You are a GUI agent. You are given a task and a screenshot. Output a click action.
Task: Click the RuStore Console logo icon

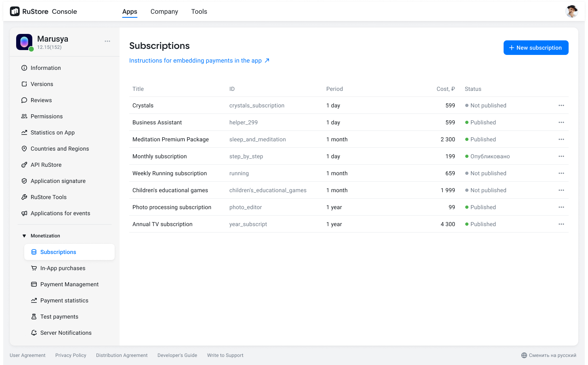15,12
